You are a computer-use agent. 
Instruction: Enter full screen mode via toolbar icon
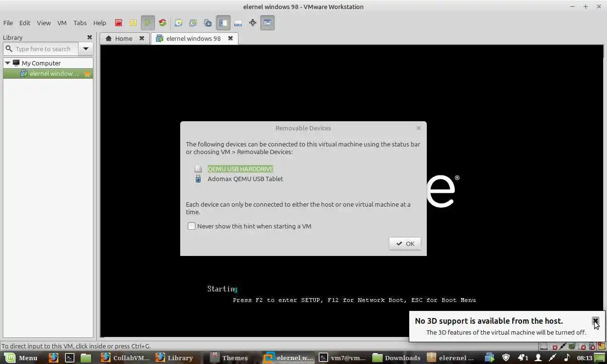click(253, 23)
